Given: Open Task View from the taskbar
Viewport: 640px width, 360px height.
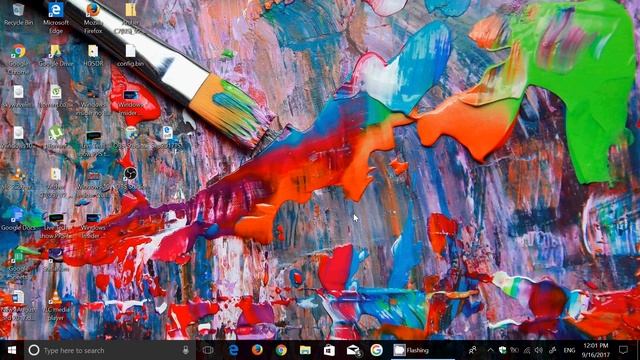Looking at the screenshot, I should (x=208, y=350).
